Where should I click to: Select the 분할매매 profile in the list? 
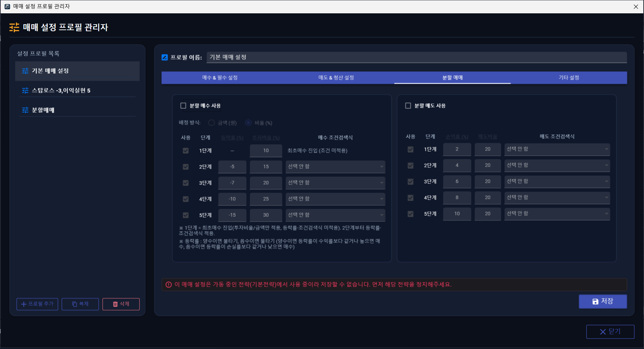coord(77,110)
